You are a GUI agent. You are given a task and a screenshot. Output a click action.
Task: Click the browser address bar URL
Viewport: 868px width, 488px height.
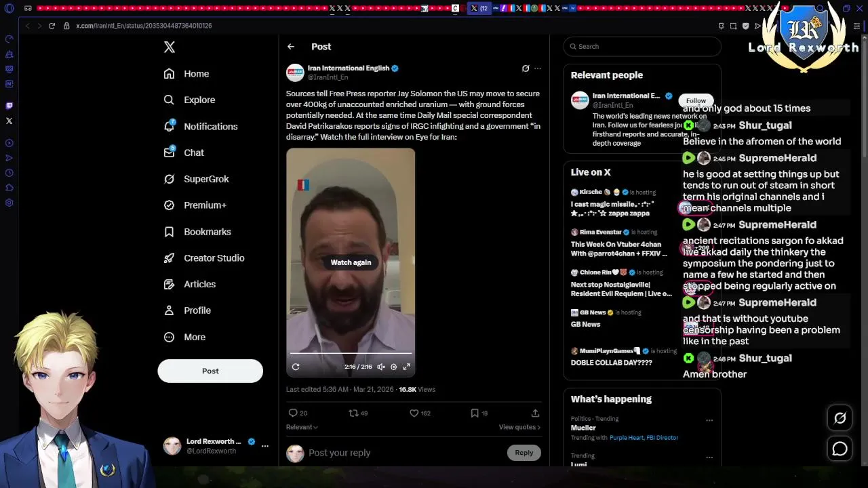(x=144, y=26)
